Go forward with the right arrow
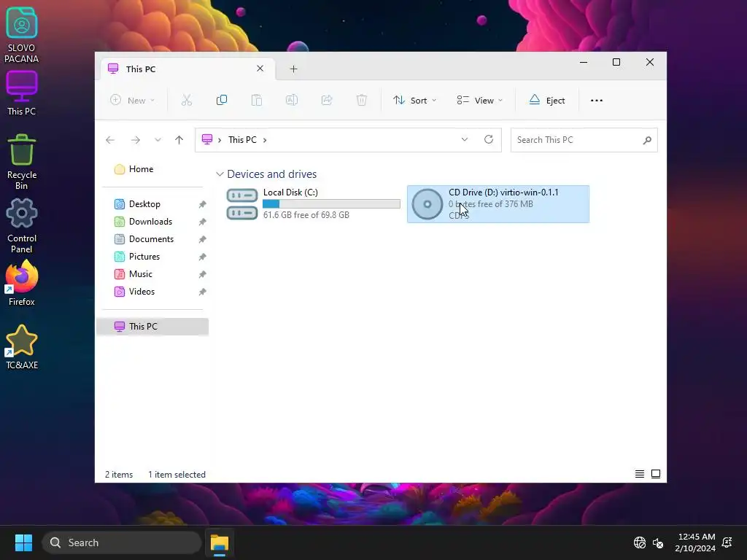The height and width of the screenshot is (560, 747). (136, 140)
